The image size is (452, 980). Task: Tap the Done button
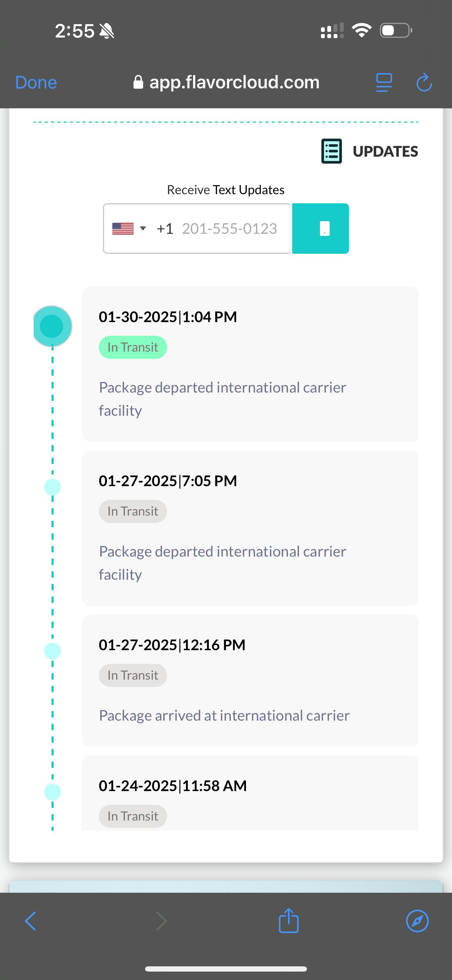click(x=36, y=83)
